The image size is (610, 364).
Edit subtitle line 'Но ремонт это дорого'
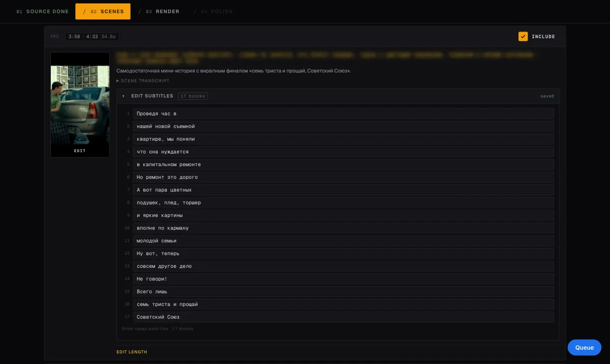pos(344,177)
